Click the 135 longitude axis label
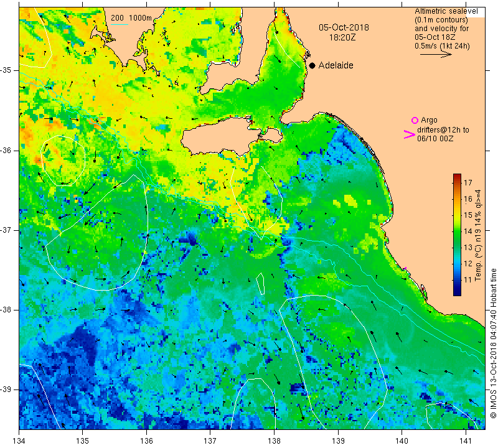The height and width of the screenshot is (448, 498). [83, 441]
